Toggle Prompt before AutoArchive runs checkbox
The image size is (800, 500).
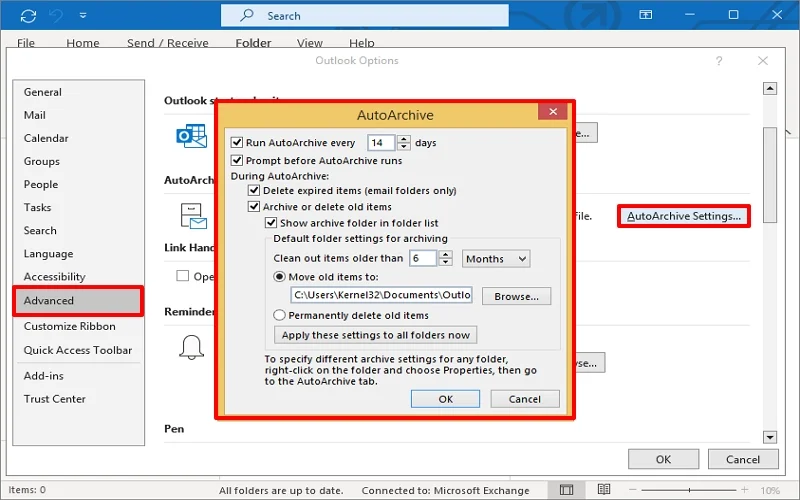(x=237, y=160)
